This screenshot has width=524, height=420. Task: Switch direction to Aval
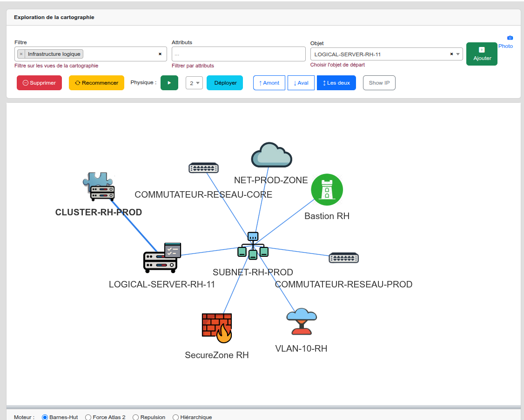301,83
